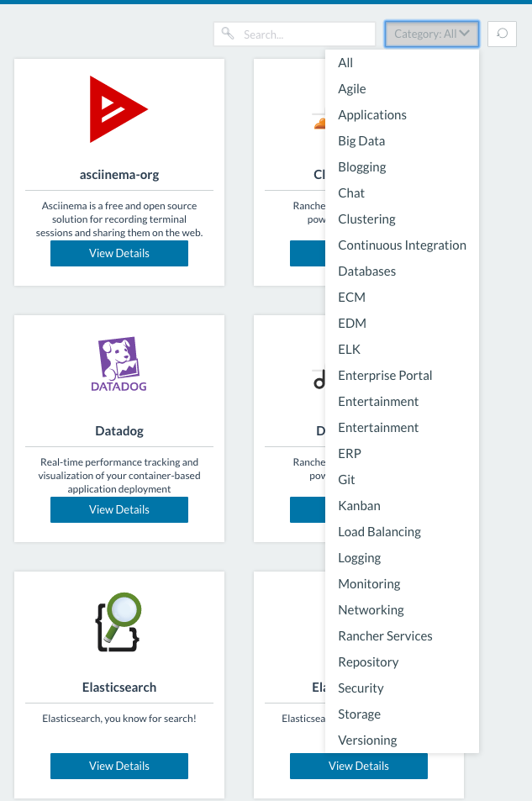Click the magnifier icon in search box
The image size is (532, 801).
[228, 34]
